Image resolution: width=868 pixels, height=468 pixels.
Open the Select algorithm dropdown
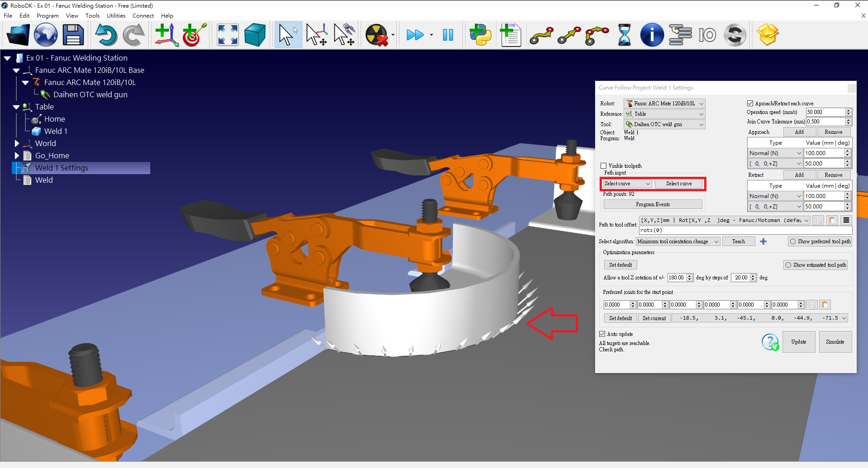tap(677, 241)
